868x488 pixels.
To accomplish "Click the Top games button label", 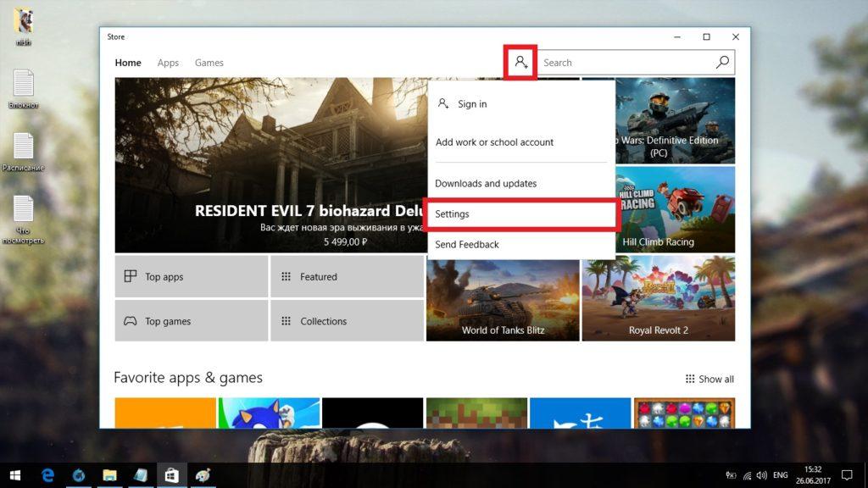I will coord(168,321).
